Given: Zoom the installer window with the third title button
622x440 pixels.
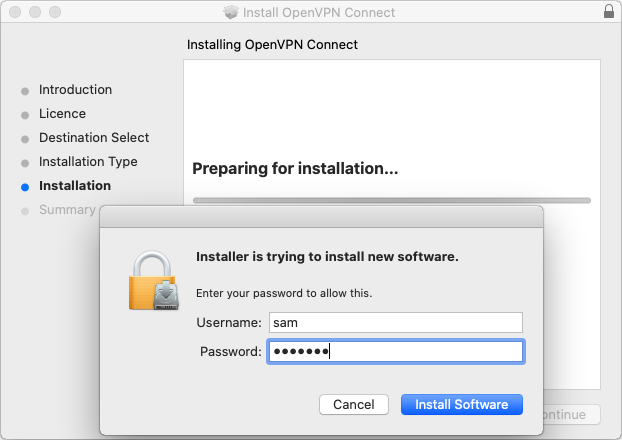Looking at the screenshot, I should (x=53, y=13).
